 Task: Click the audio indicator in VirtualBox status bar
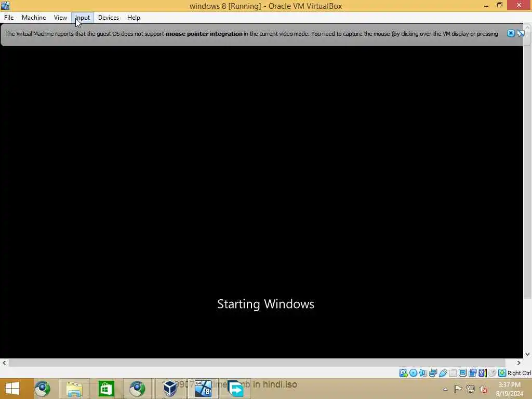[x=423, y=373]
